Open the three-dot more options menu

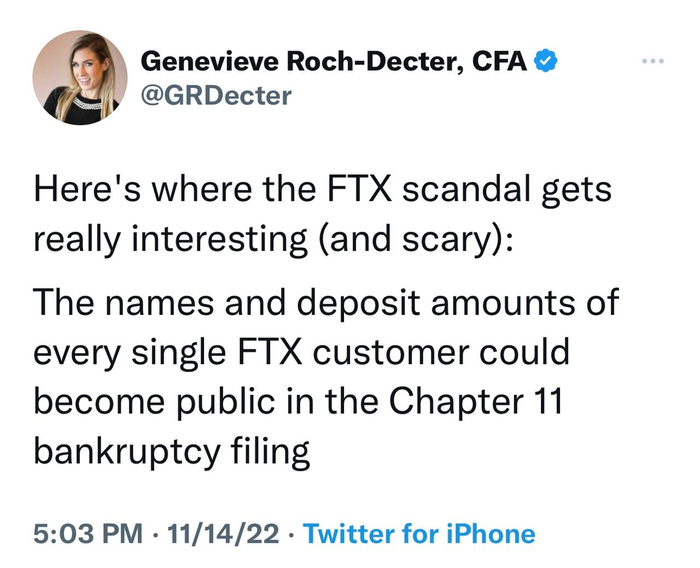tap(654, 60)
